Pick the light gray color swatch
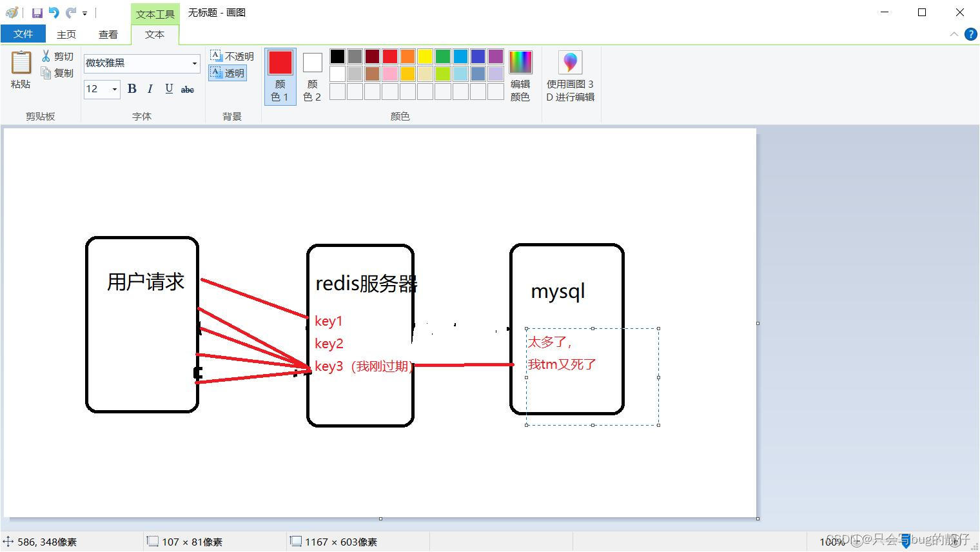The image size is (980, 552). (355, 74)
